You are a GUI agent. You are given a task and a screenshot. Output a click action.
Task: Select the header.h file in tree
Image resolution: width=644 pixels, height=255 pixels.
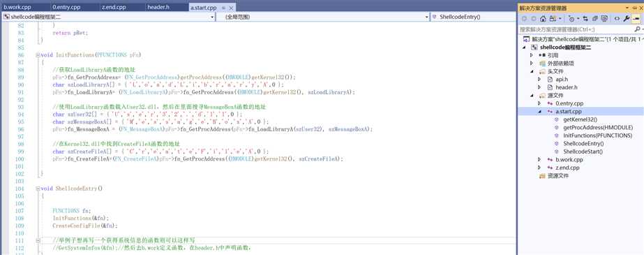(x=567, y=87)
